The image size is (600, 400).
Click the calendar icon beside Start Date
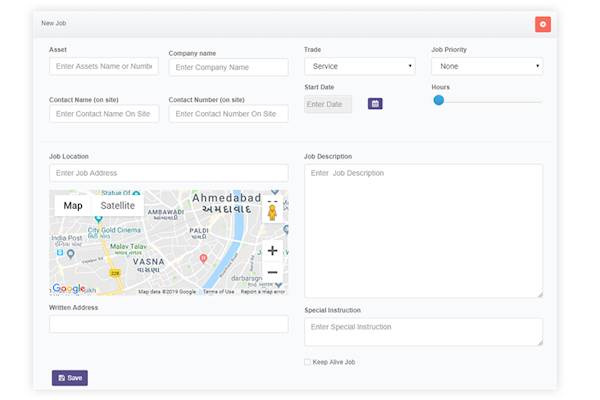[x=375, y=104]
